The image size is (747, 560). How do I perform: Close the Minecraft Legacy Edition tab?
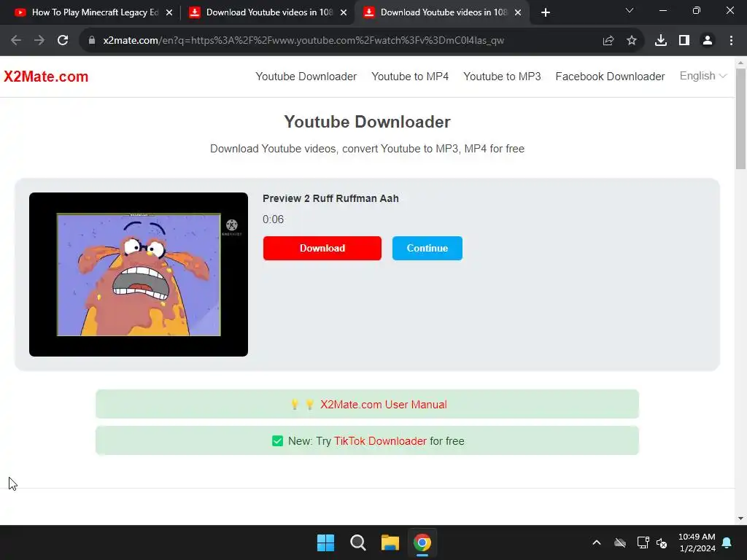tap(169, 13)
